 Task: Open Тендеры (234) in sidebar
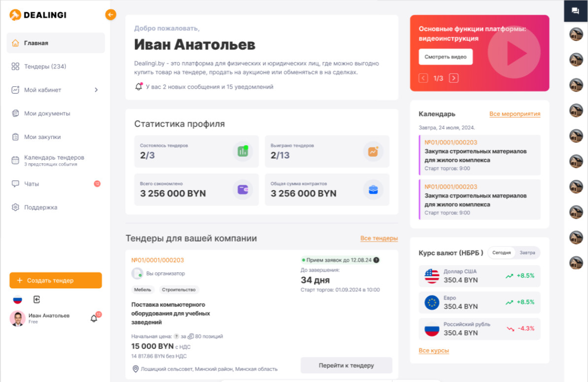click(45, 67)
